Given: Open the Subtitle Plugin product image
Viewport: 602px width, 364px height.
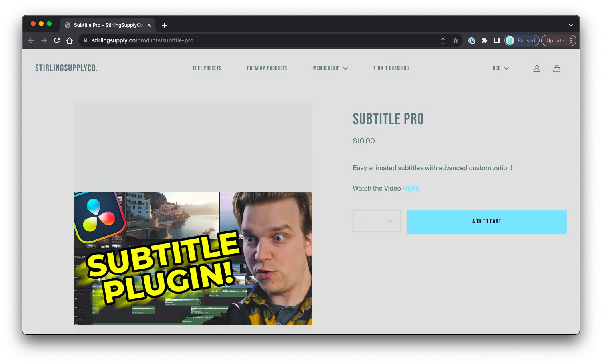Looking at the screenshot, I should click(x=193, y=259).
